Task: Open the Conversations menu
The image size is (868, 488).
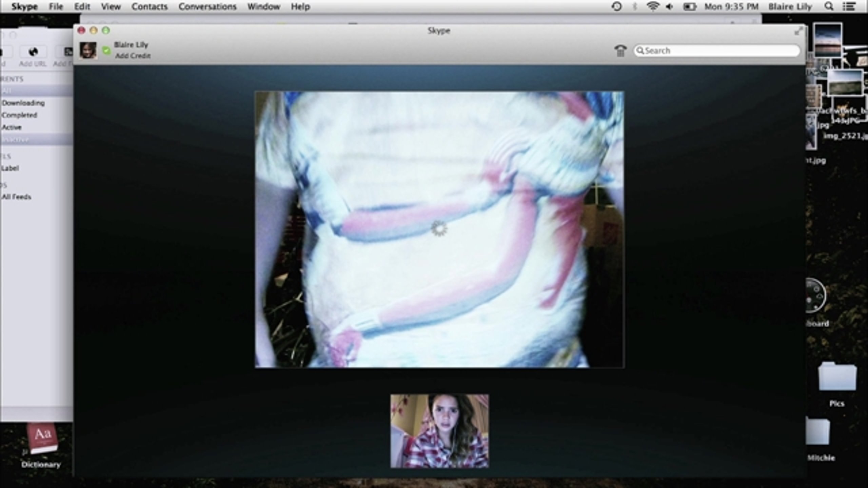Action: [x=208, y=6]
